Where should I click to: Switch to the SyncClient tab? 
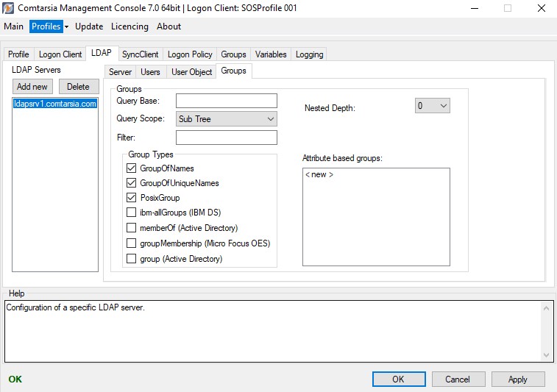pos(140,54)
